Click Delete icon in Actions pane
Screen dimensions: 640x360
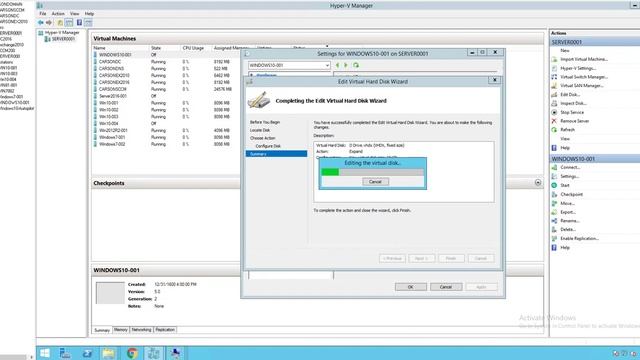[554, 229]
